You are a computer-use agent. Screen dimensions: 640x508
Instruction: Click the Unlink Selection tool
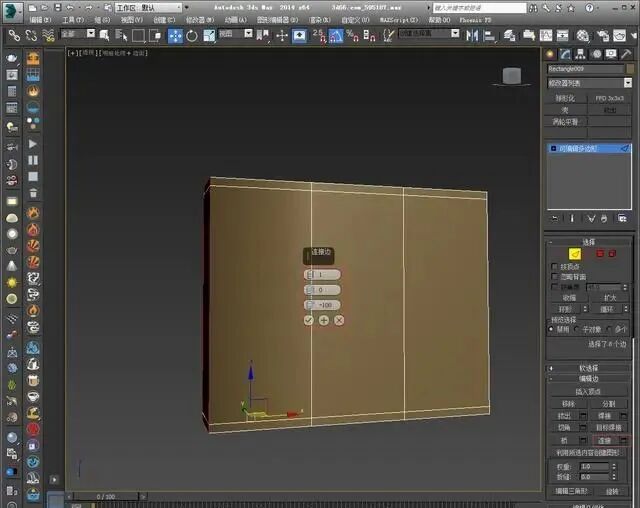click(31, 36)
